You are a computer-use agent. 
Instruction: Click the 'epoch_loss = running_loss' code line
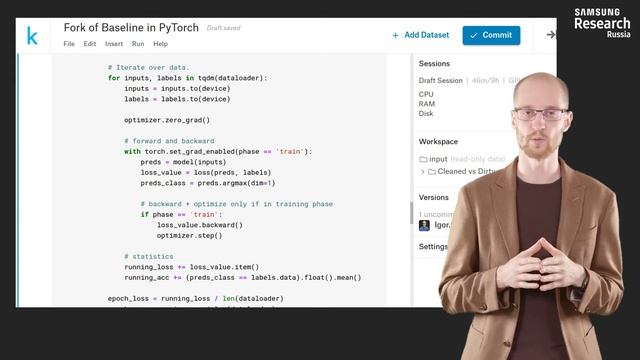coord(196,298)
